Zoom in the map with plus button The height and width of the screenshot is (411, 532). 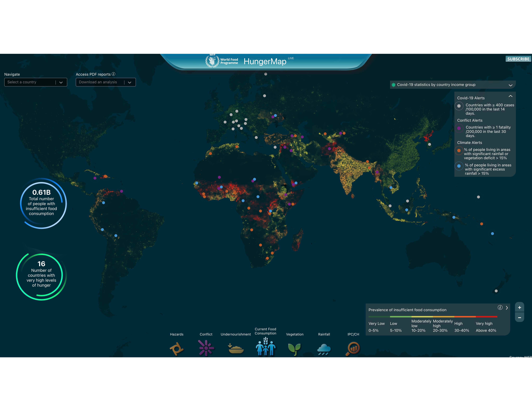tap(519, 308)
